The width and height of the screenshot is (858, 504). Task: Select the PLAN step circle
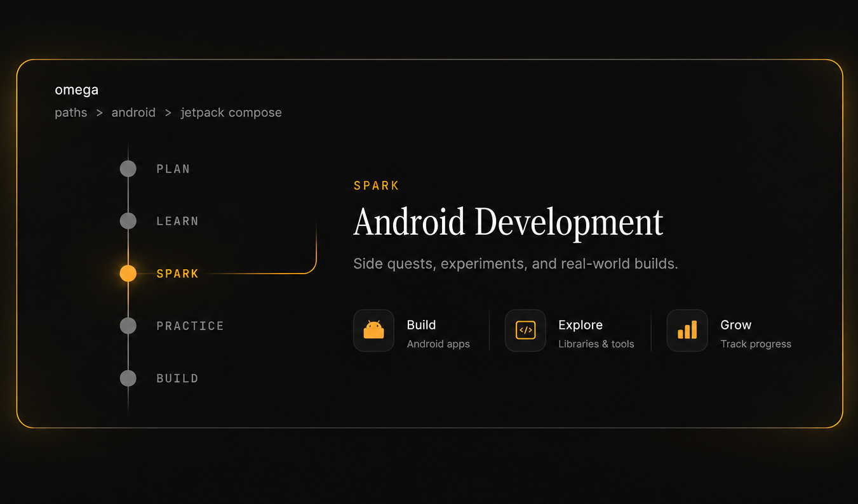(128, 169)
